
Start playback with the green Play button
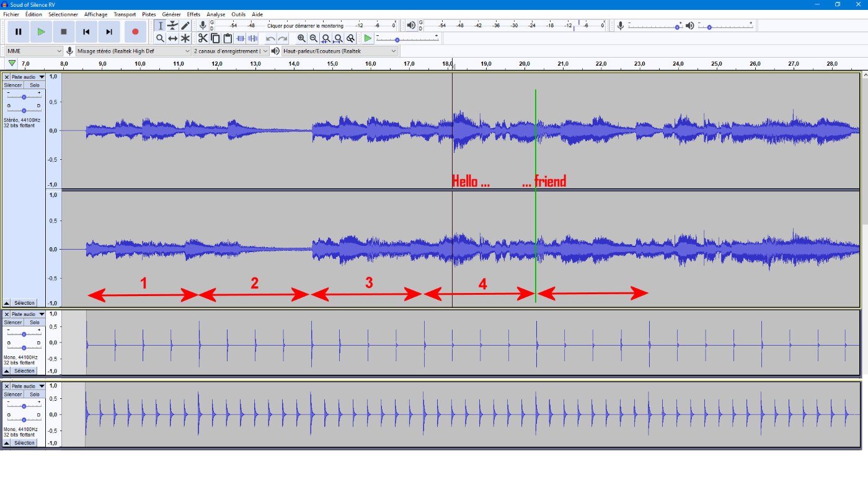(41, 32)
